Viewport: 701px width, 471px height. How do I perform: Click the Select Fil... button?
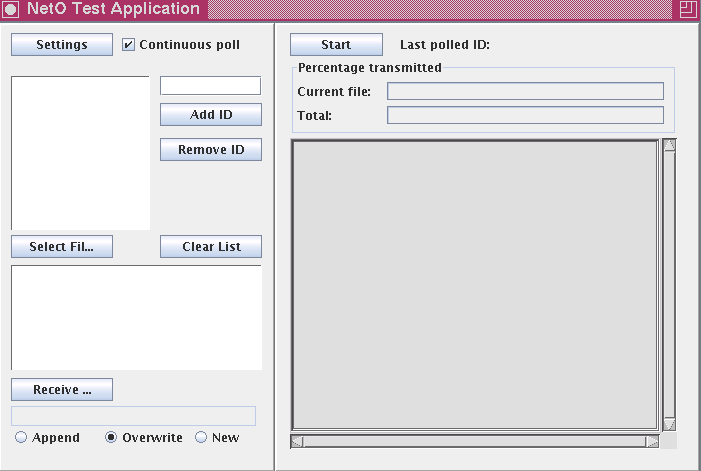(62, 247)
